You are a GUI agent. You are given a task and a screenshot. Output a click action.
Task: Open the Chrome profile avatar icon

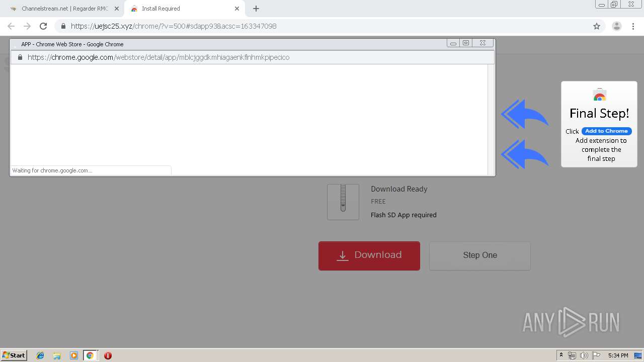(x=616, y=26)
